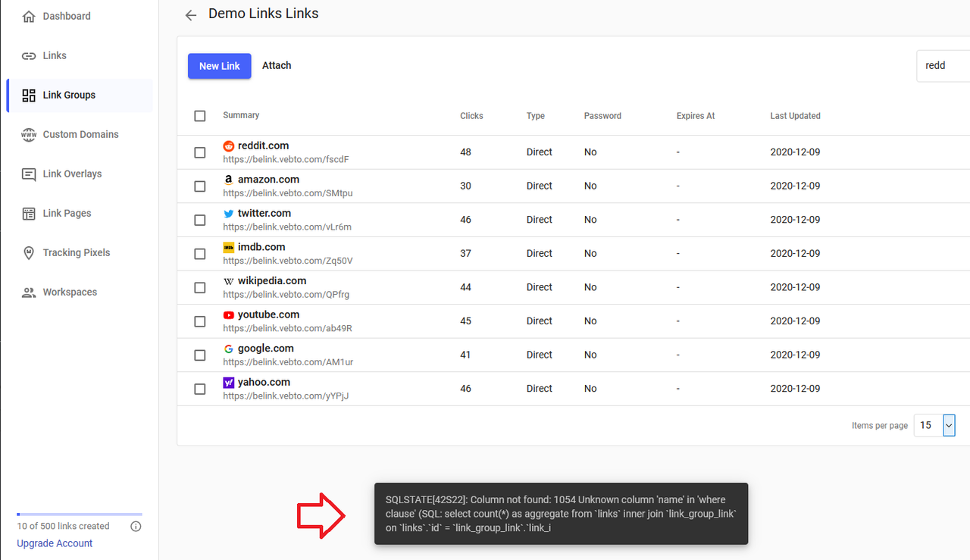Viewport: 970px width, 560px height.
Task: Click the info icon beside links created
Action: pos(136,526)
